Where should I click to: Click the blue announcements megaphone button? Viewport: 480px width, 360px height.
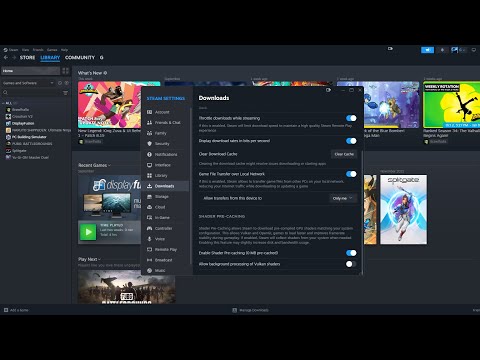[x=427, y=50]
